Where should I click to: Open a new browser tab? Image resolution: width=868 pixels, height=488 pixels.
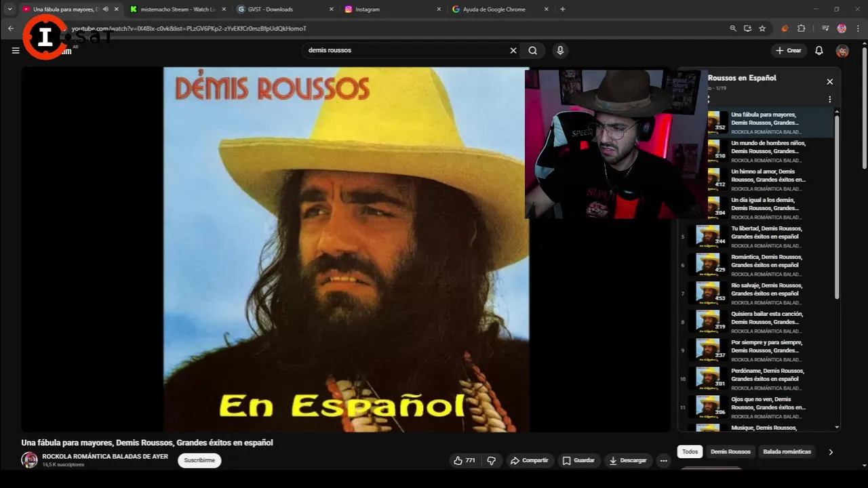coord(563,9)
